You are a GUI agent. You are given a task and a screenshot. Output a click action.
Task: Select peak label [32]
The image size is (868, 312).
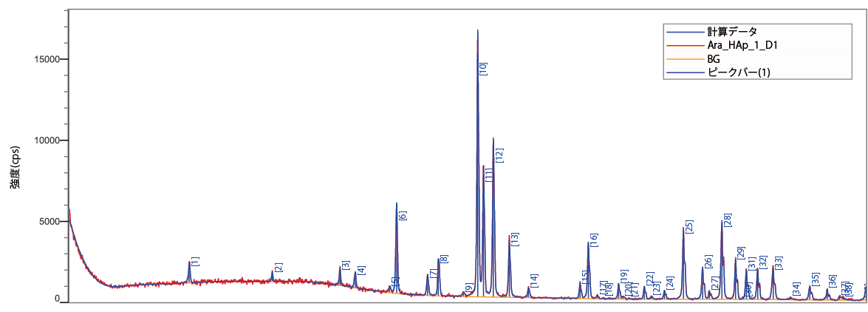click(763, 262)
